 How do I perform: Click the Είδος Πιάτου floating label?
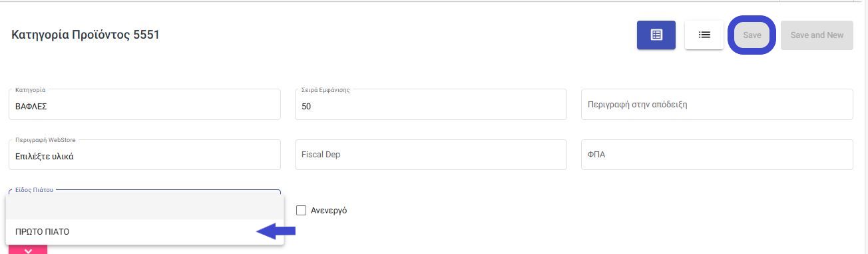click(x=34, y=190)
